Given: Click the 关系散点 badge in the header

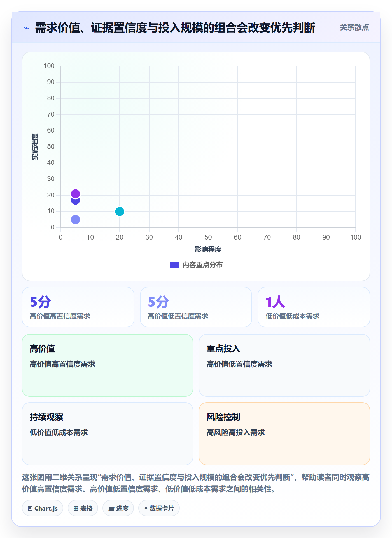Looking at the screenshot, I should point(354,27).
